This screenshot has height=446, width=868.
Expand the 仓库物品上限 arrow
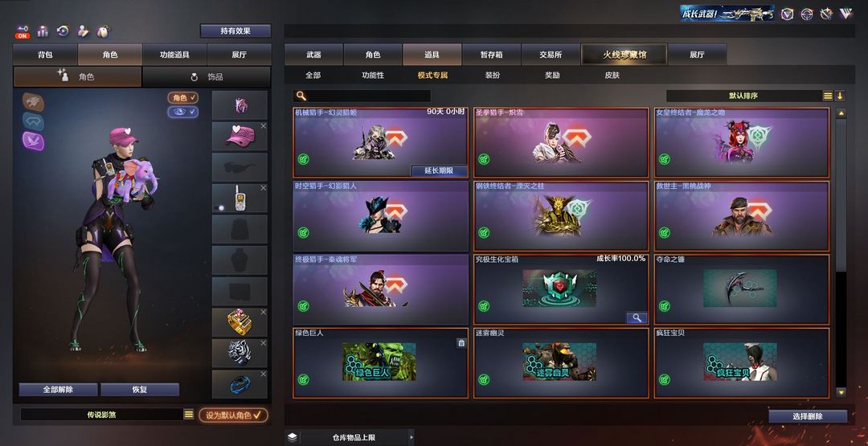pyautogui.click(x=410, y=437)
